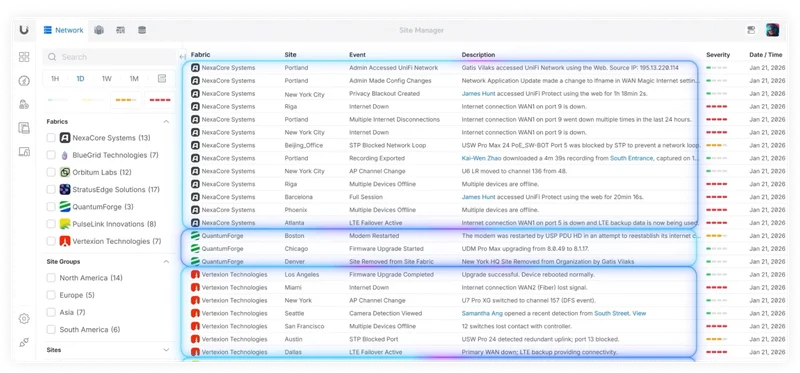Image resolution: width=800 pixels, height=373 pixels.
Task: Check the North America (14) checkbox
Action: (x=51, y=278)
